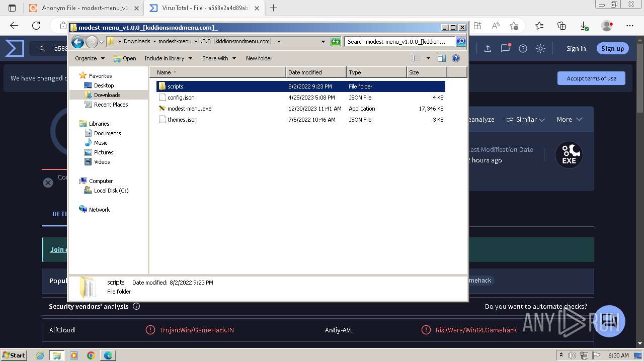
Task: Click the Explorer search box
Action: click(x=400, y=42)
